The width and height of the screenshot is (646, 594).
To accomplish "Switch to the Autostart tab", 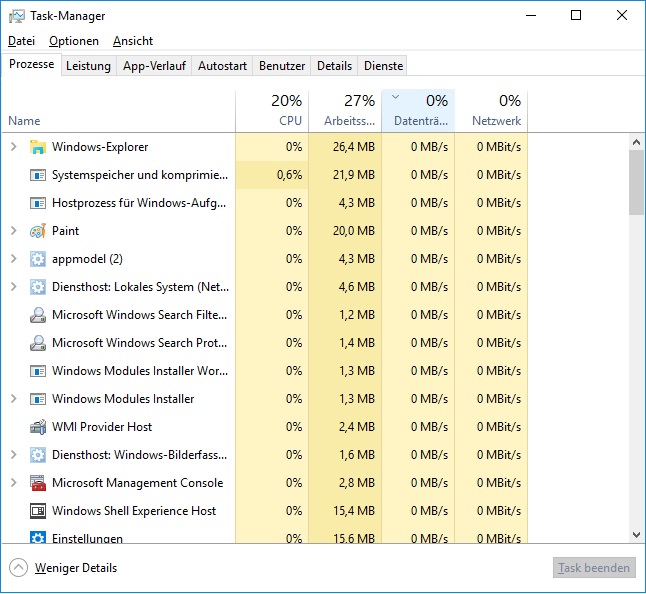I will 222,66.
